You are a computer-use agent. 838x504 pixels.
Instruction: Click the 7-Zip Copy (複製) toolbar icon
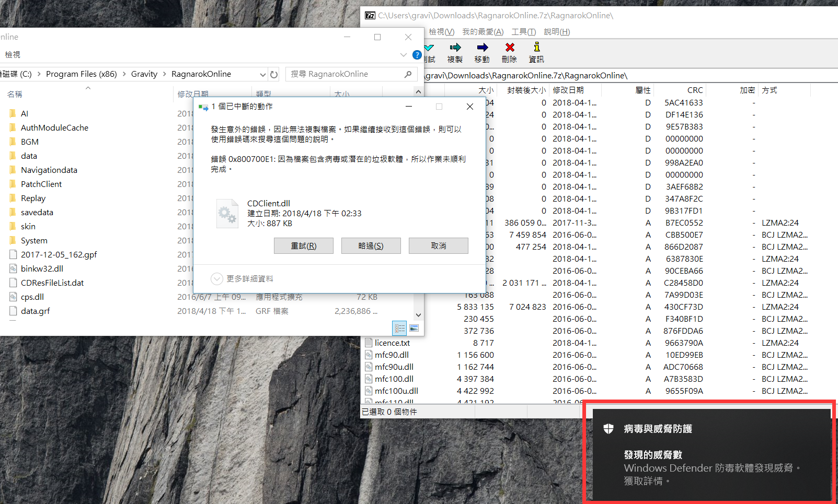[x=455, y=48]
